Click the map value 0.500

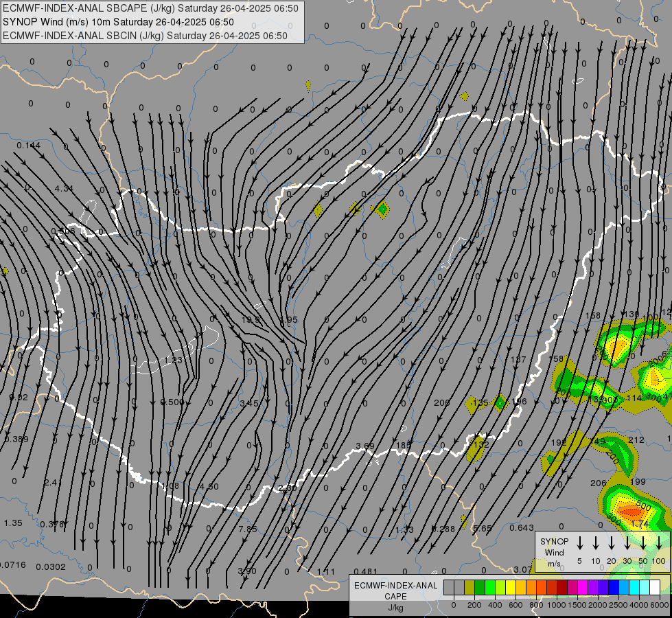click(172, 402)
